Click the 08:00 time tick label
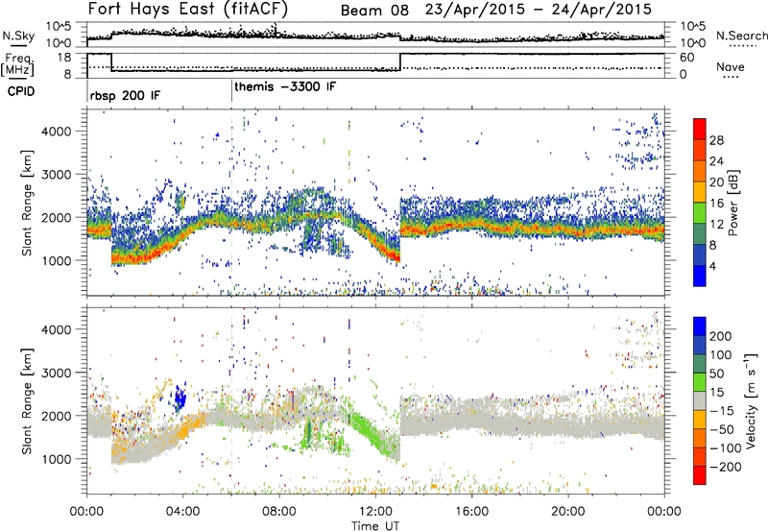This screenshot has height=532, width=768. pyautogui.click(x=279, y=512)
